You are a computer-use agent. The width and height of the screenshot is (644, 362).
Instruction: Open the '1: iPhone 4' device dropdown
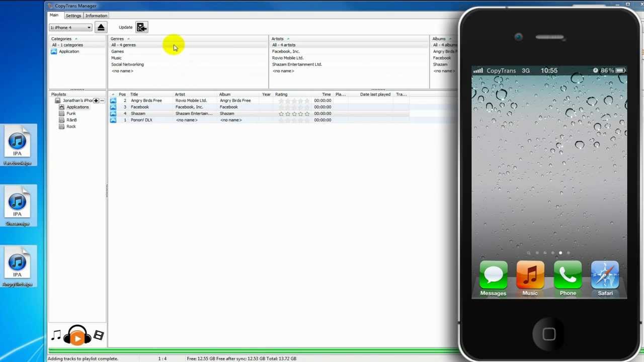click(70, 28)
